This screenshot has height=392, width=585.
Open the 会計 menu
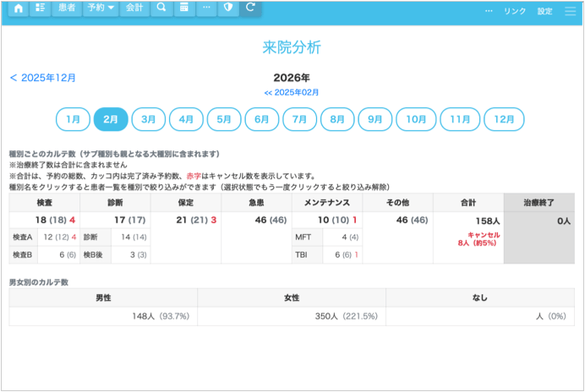pyautogui.click(x=134, y=8)
